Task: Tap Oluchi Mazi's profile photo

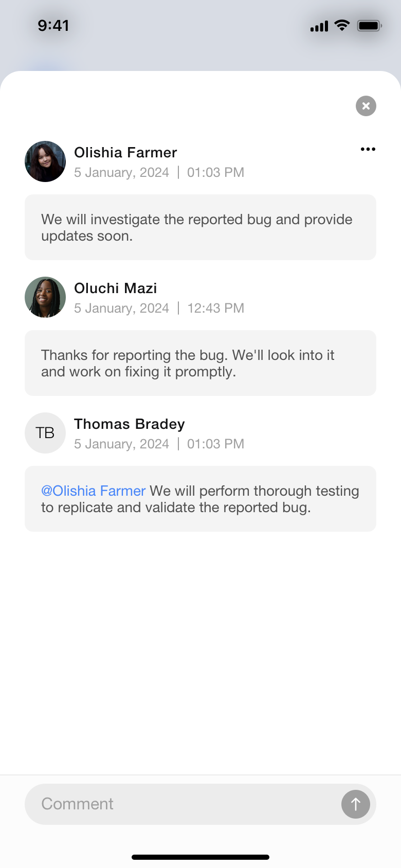Action: 45,297
